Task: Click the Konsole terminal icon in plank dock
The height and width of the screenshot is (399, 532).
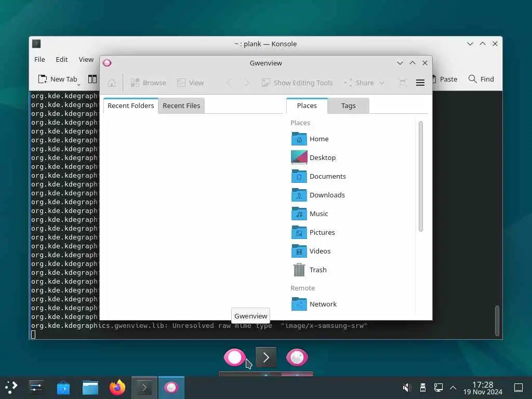Action: click(266, 357)
